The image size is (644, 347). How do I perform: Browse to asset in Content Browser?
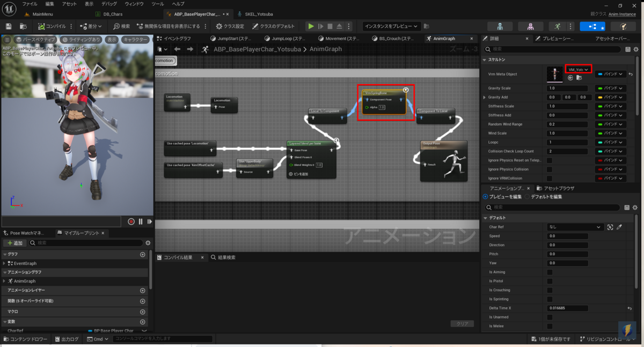click(23, 26)
